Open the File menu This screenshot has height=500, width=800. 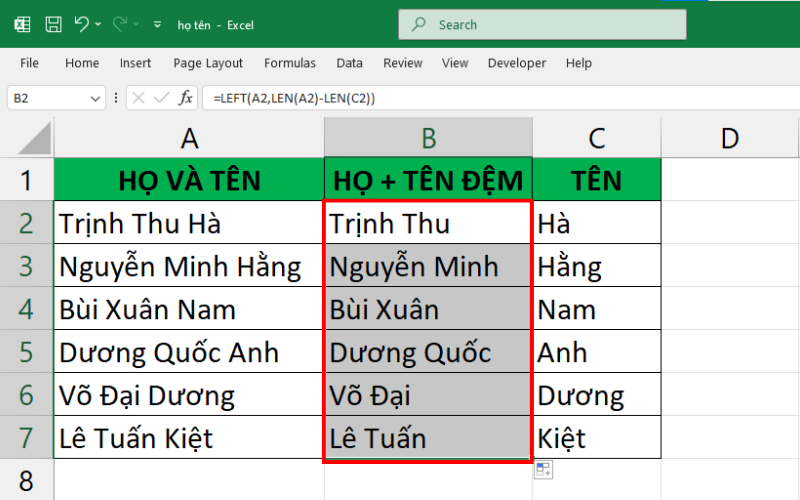pyautogui.click(x=29, y=63)
